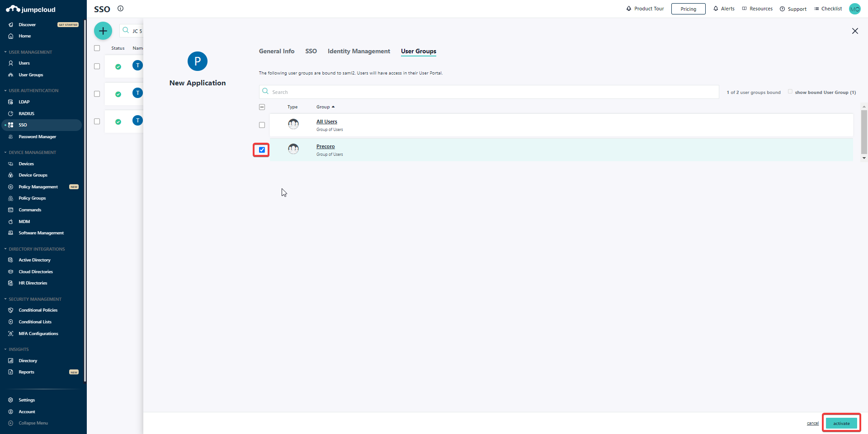Image resolution: width=868 pixels, height=434 pixels.
Task: Collapse the DEVICE MANAGEMENT section
Action: coord(33,153)
